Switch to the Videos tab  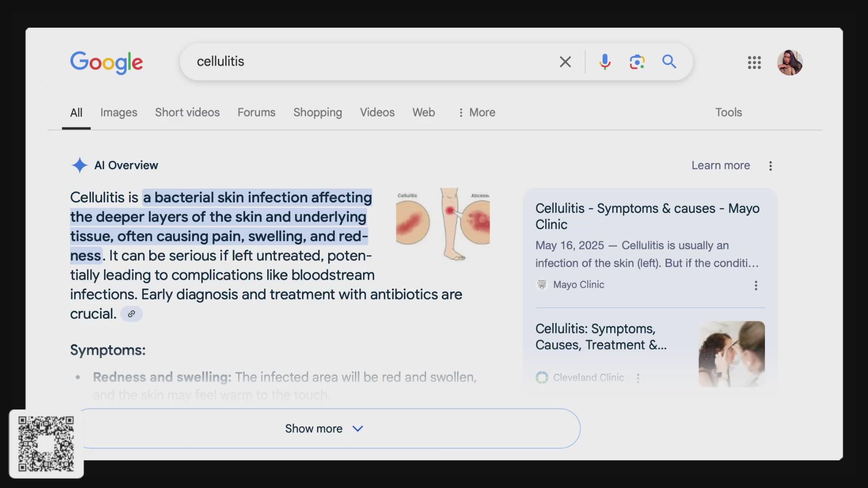pyautogui.click(x=377, y=113)
